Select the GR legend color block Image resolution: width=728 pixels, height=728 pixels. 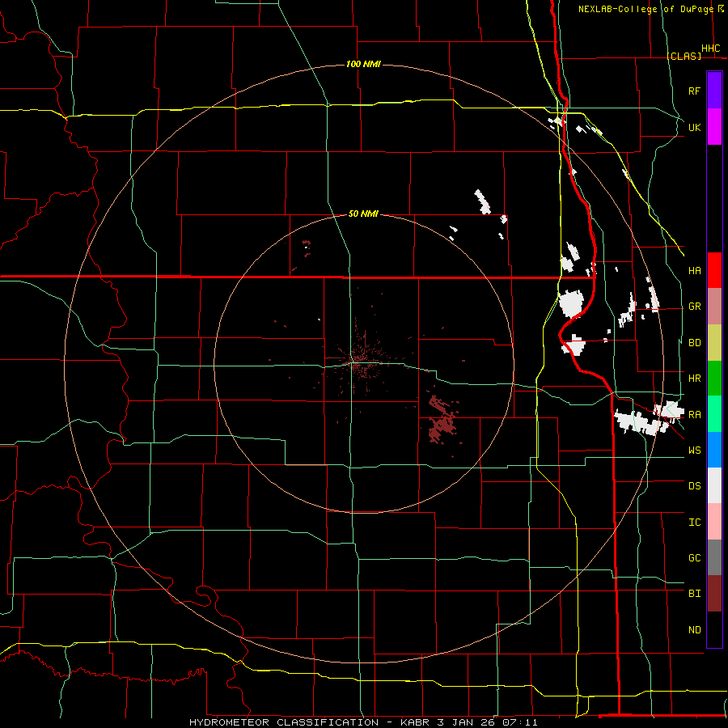pyautogui.click(x=714, y=307)
